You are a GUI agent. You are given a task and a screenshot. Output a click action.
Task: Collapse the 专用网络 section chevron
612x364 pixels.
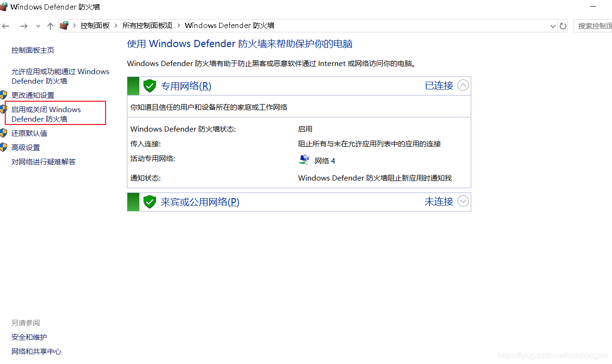tap(463, 85)
